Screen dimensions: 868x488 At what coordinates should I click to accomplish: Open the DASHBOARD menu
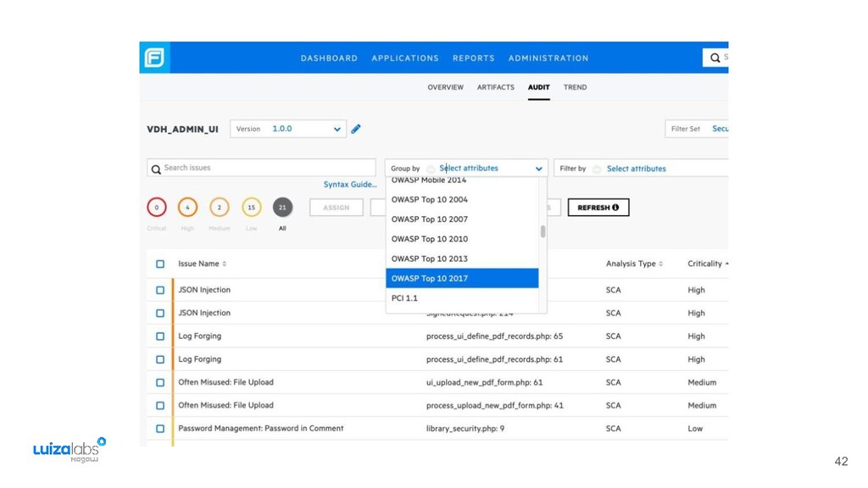point(329,58)
